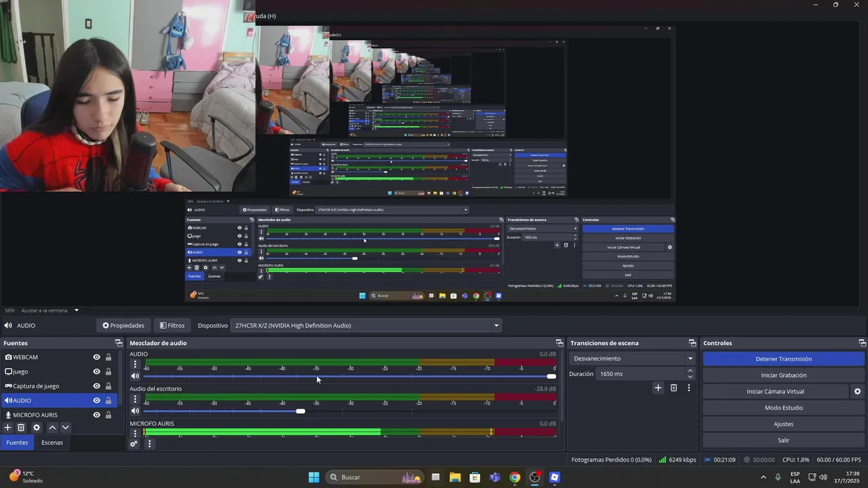This screenshot has width=868, height=488.
Task: Pop out the Mezclador de audio dock
Action: [x=559, y=343]
